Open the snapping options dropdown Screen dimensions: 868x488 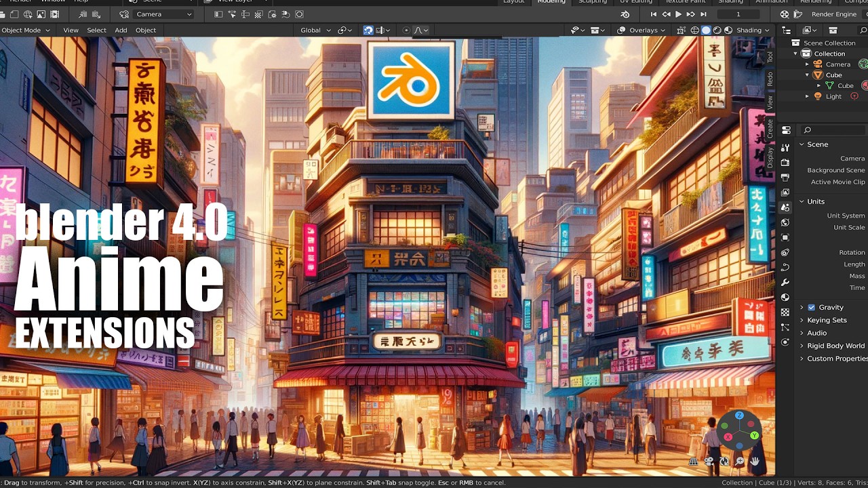(x=383, y=30)
